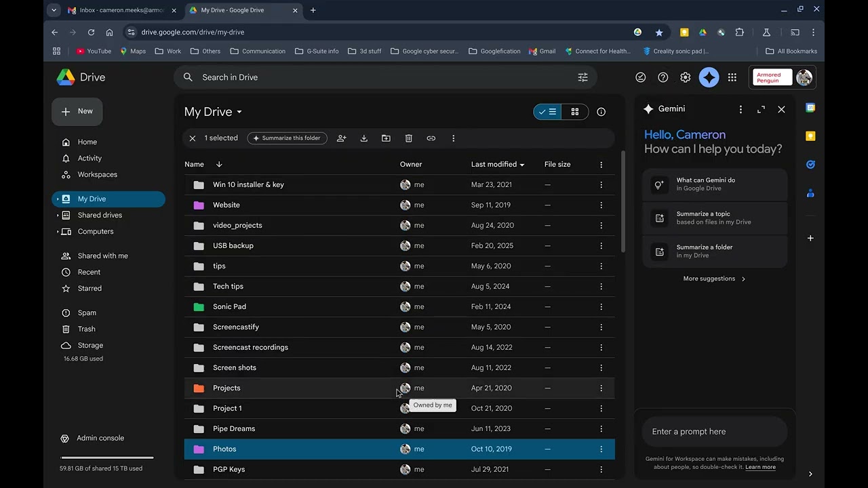Switch to the Inbox Gmail browser tab

pyautogui.click(x=123, y=10)
